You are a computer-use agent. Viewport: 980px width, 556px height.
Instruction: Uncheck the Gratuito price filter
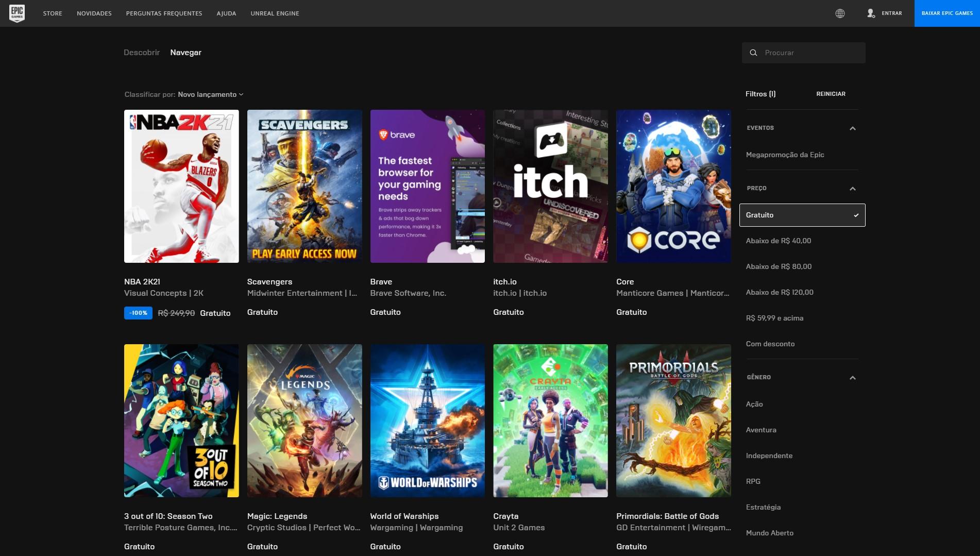802,215
